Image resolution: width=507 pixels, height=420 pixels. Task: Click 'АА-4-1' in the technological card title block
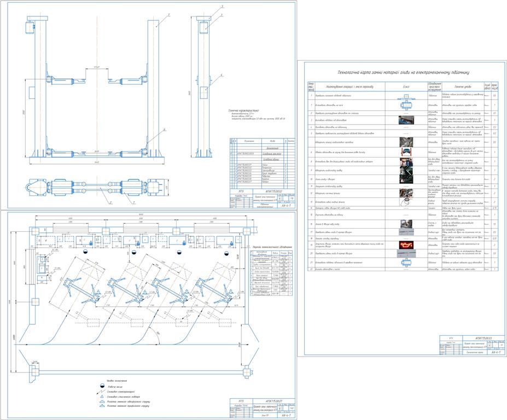496,352
